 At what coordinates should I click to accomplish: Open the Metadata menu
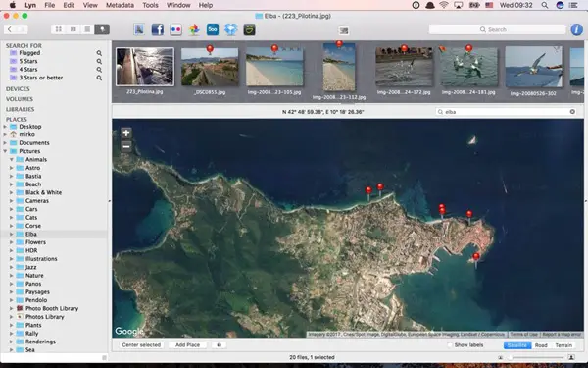click(120, 5)
